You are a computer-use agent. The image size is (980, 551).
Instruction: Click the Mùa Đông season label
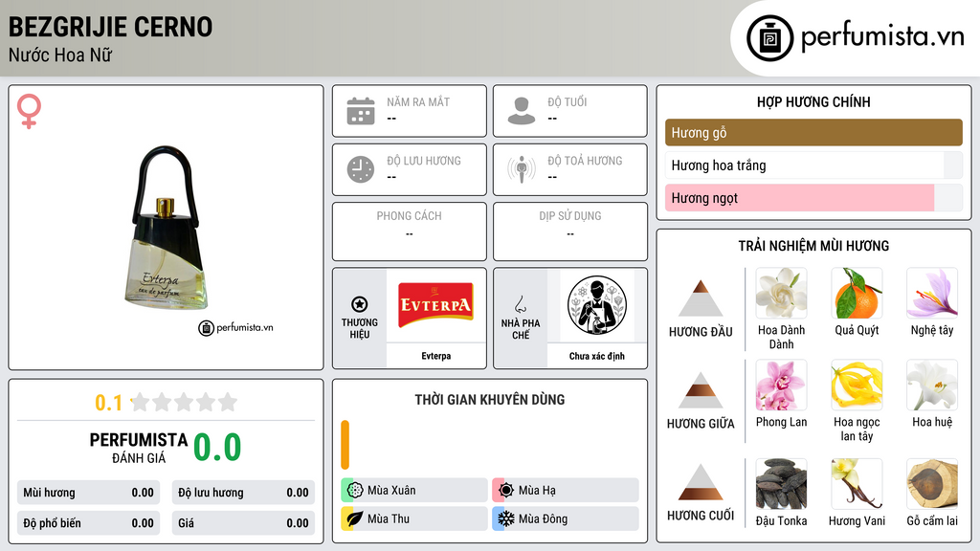tap(544, 518)
